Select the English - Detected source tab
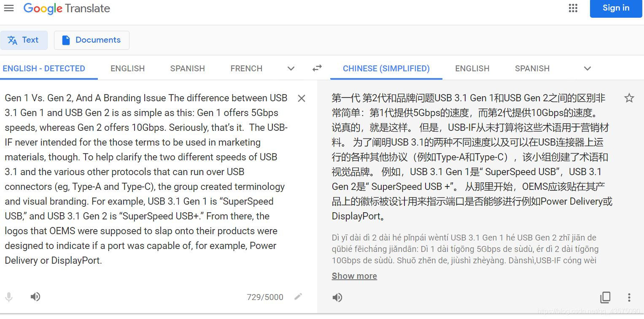This screenshot has height=319, width=644. click(x=44, y=68)
